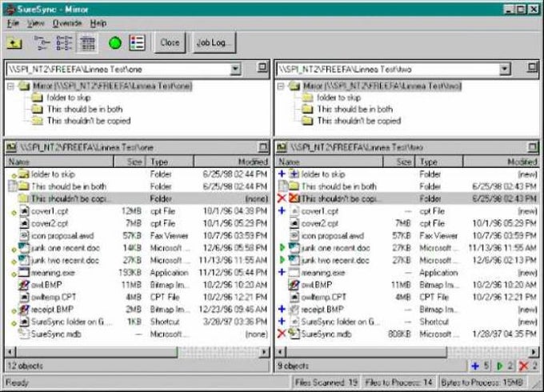Collapse the left Mirror root node
The image size is (544, 392).
(10, 86)
